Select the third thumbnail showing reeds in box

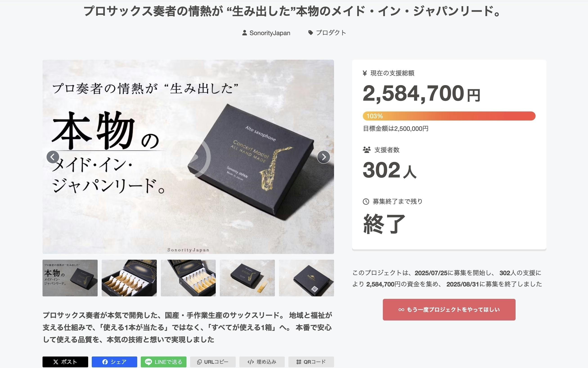[x=188, y=278]
